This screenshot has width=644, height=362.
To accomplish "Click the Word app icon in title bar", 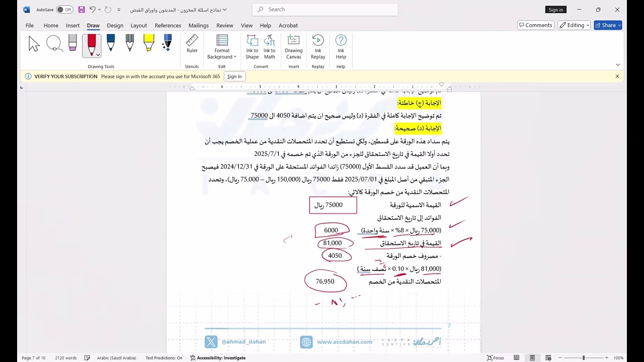I will 27,10.
